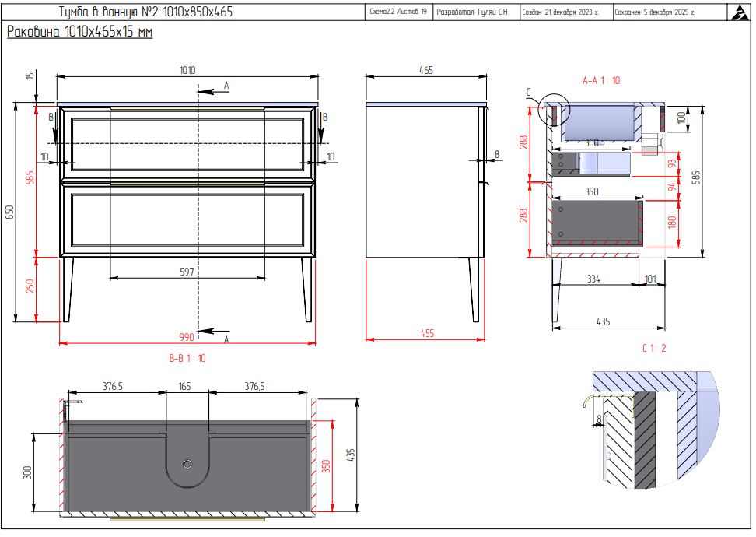Click the left 10 offset dimension on front view
Screen dimensions: 756x537
tap(45, 156)
